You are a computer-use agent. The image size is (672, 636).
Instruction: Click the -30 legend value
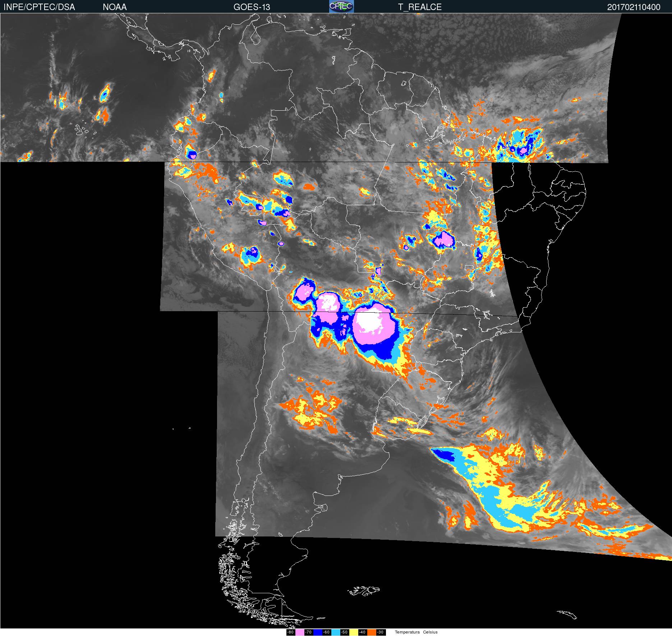pyautogui.click(x=380, y=632)
